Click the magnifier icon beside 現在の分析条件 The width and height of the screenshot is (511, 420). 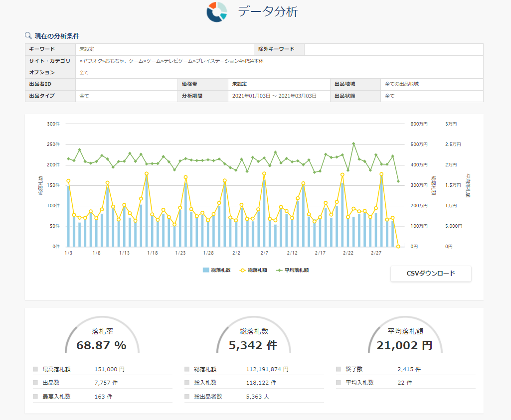coord(28,35)
